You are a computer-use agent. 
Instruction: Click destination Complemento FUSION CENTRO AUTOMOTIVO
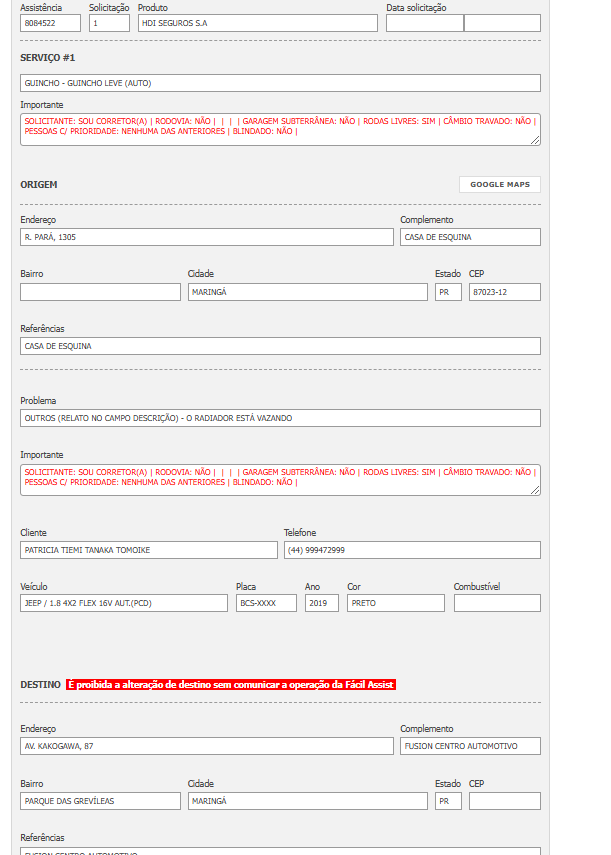(x=470, y=746)
